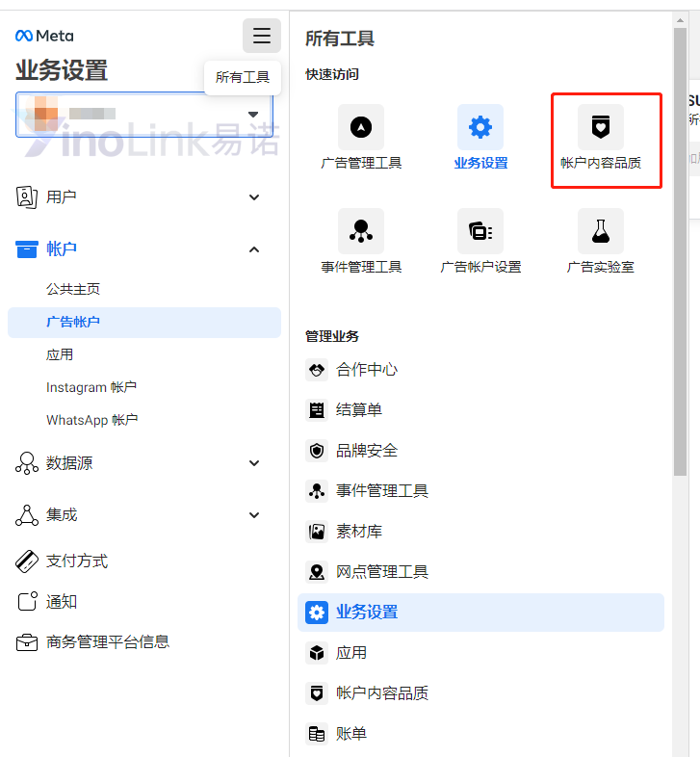
Task: Select 广告帐户 in sidebar
Action: click(x=144, y=322)
